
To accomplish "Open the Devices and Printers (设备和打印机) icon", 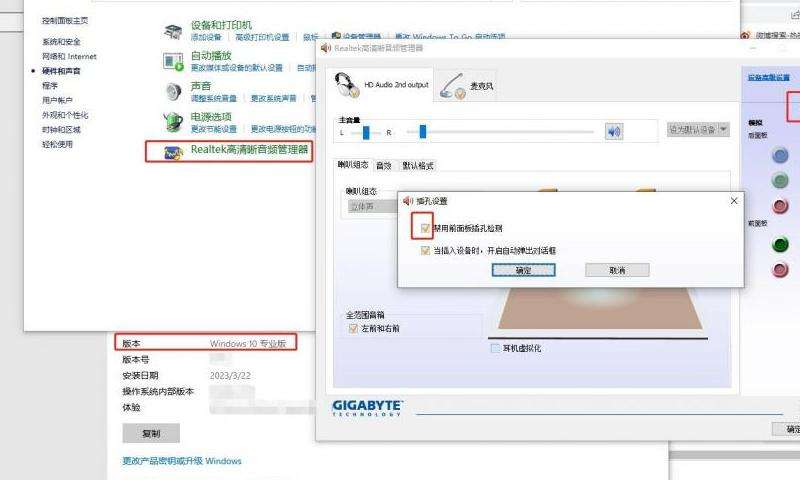I will click(173, 32).
